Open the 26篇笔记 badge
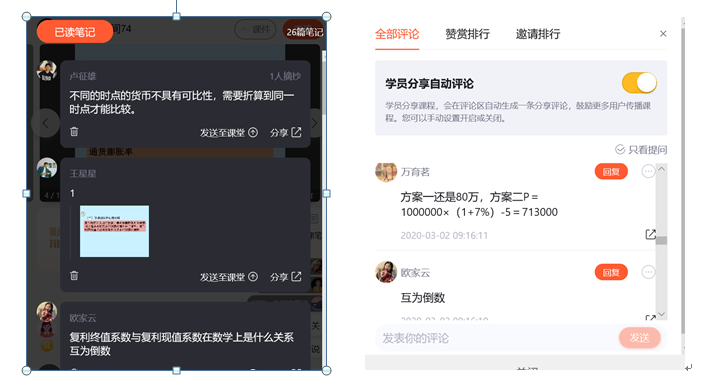Viewport: 706px width, 390px height. pos(304,32)
